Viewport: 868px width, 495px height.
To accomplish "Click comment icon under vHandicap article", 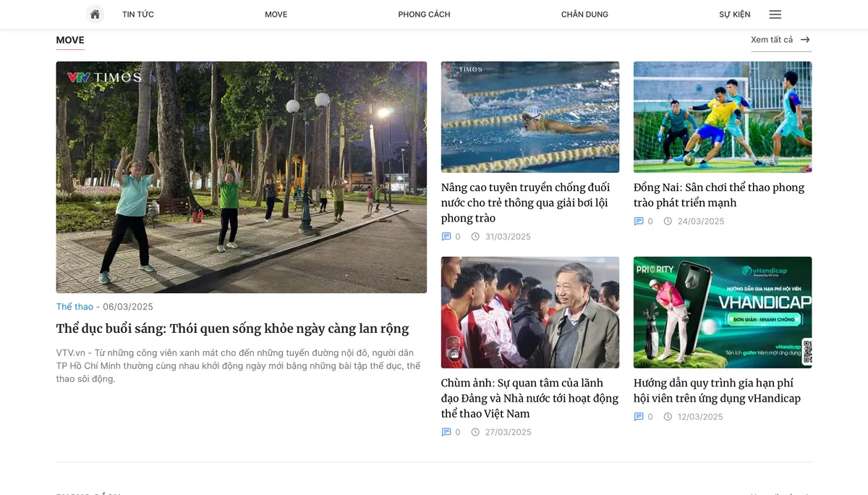I will (x=639, y=417).
